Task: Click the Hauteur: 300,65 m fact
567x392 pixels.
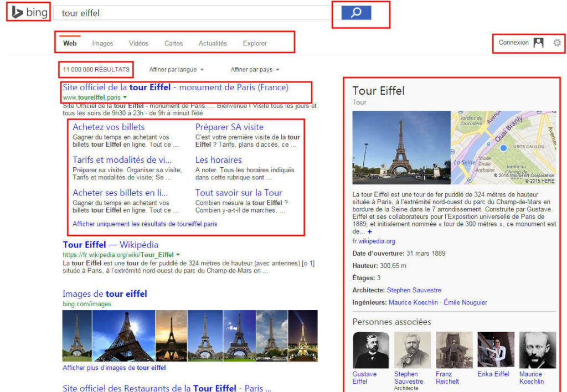Action: point(379,266)
